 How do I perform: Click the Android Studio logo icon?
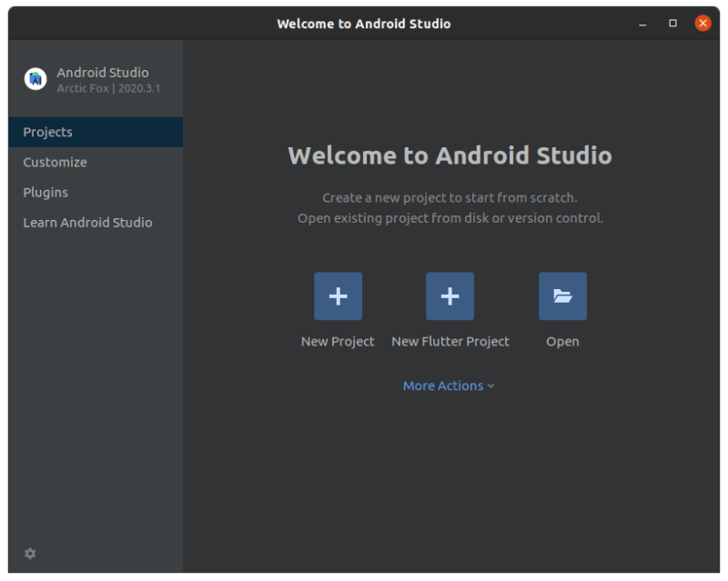pyautogui.click(x=35, y=79)
